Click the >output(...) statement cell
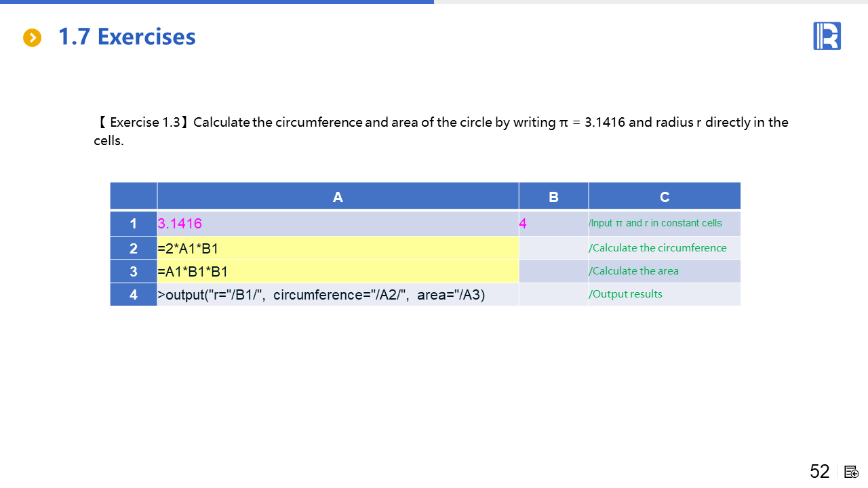 [x=338, y=295]
